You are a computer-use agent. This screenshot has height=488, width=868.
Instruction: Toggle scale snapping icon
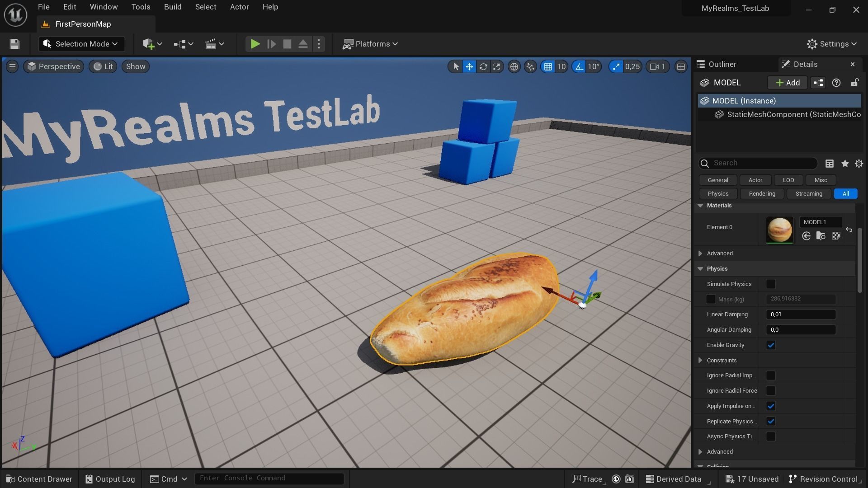[x=616, y=66]
